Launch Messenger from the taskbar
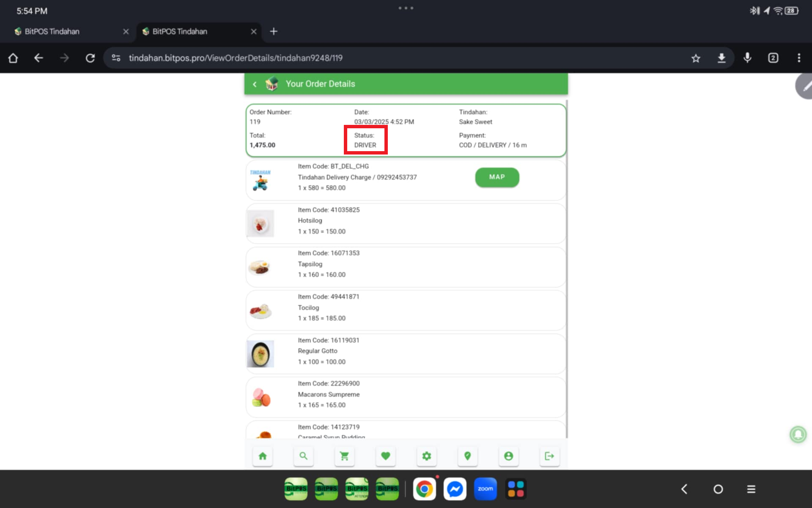The image size is (812, 508). [455, 489]
